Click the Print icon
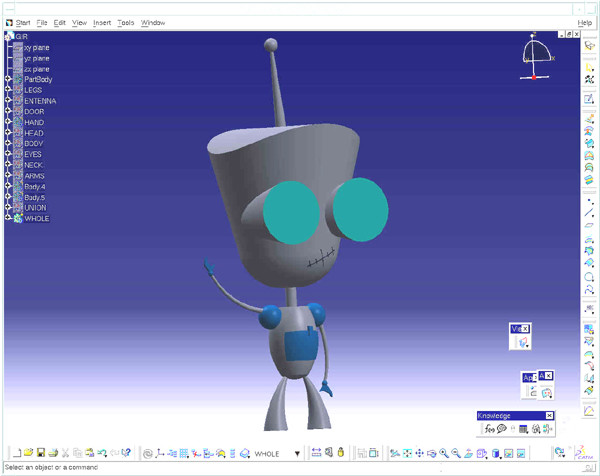600x476 pixels. [53, 453]
